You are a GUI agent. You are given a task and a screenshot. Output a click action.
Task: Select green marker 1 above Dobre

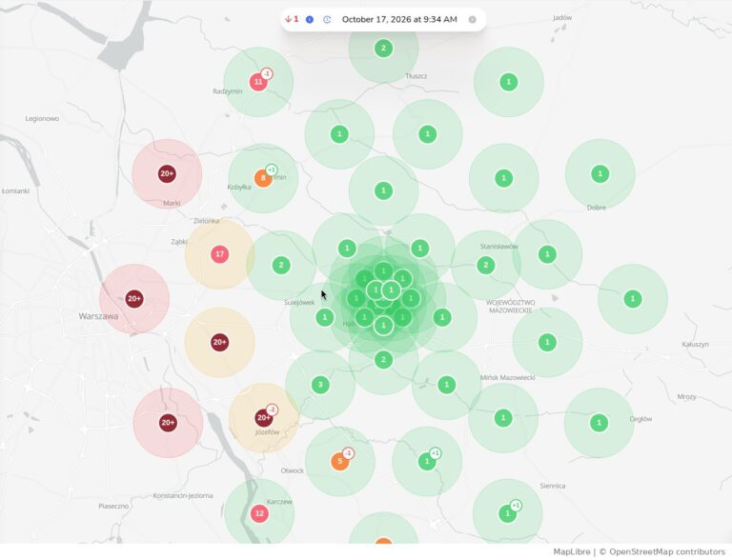(x=600, y=174)
